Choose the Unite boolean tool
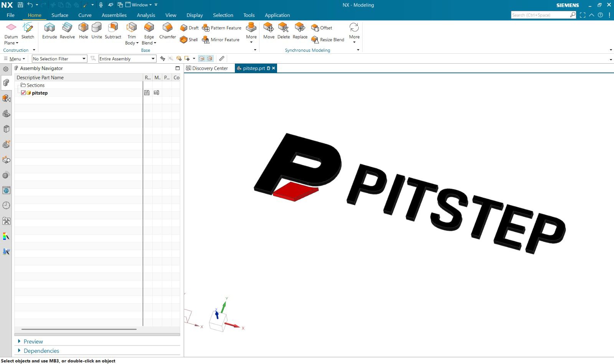Screen dimensions: 614x364 97,31
